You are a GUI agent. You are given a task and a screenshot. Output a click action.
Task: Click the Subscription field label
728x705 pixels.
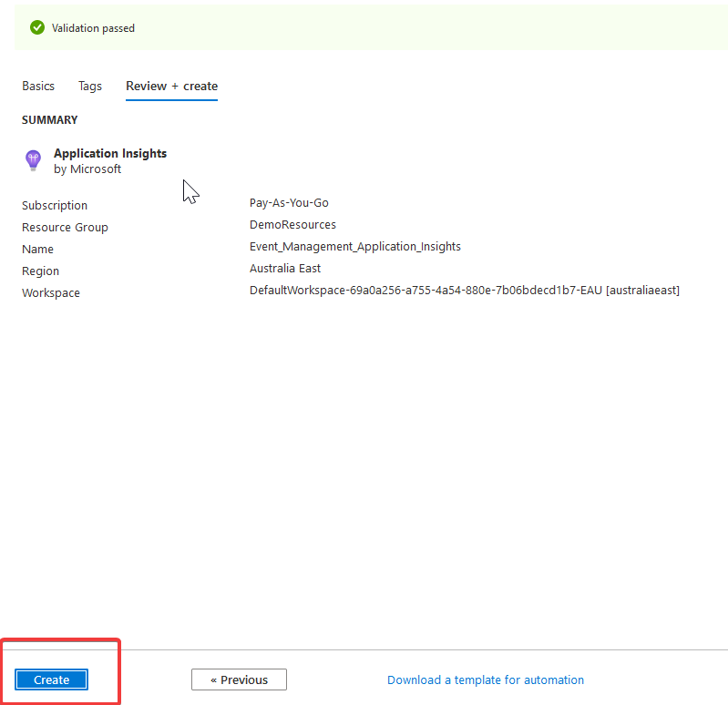click(55, 206)
